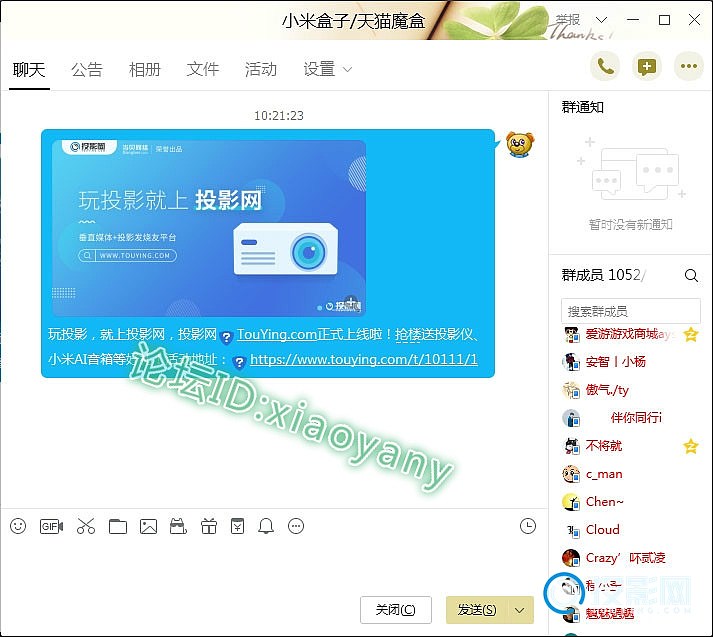The height and width of the screenshot is (637, 713).
Task: Click 不将就's avatar picture
Action: 571,446
